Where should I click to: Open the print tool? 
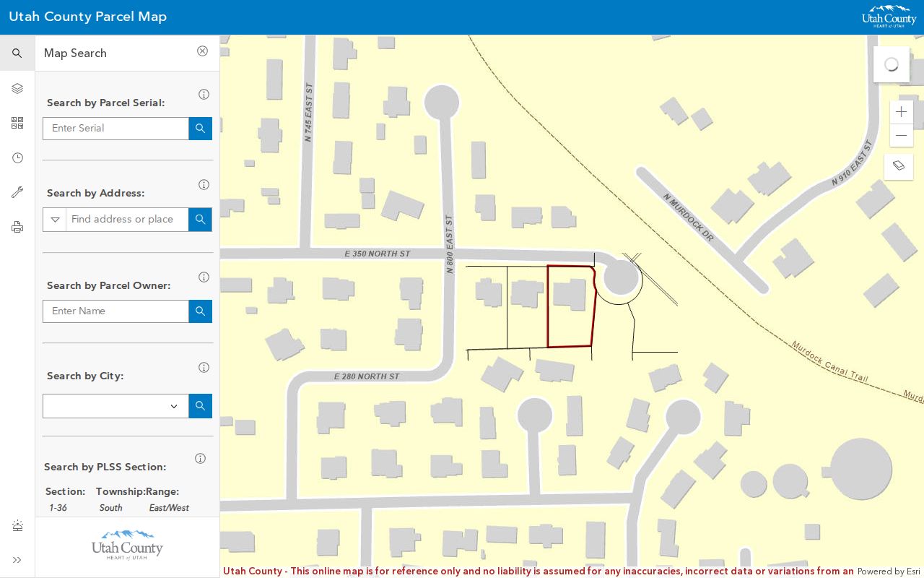17,227
